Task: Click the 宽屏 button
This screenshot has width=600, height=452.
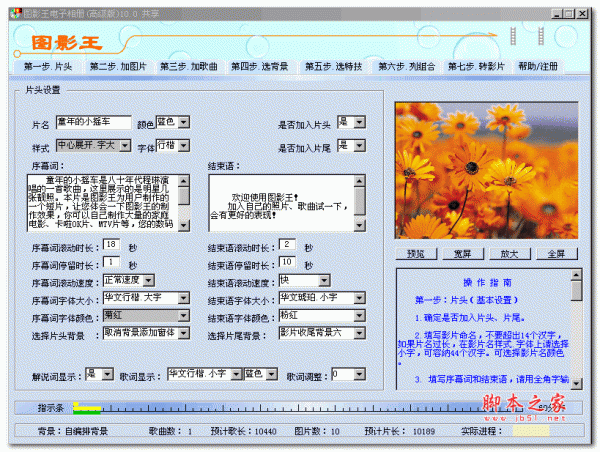Action: (463, 254)
